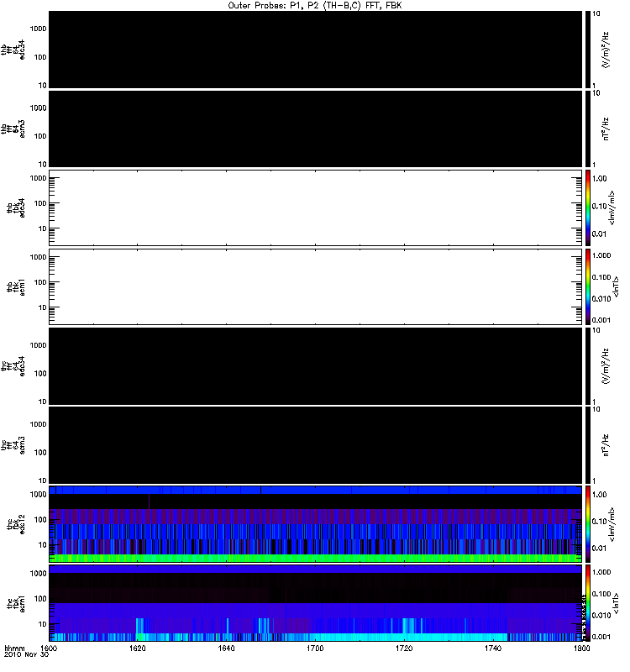The width and height of the screenshot is (630, 672).
Task: Click inside the thb fff 64 scm3 spectrogram panel
Action: pos(315,129)
